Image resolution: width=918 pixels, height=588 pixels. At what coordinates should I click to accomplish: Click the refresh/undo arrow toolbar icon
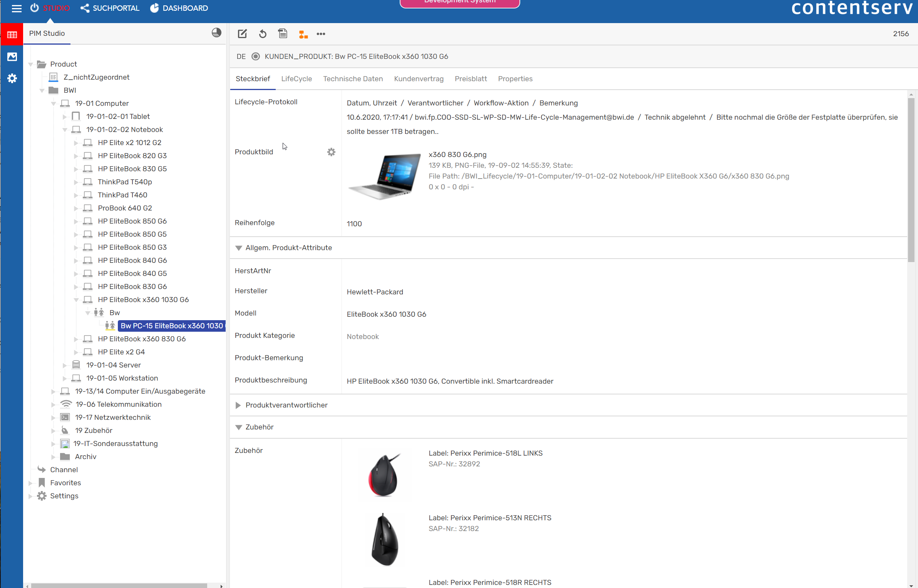point(263,34)
